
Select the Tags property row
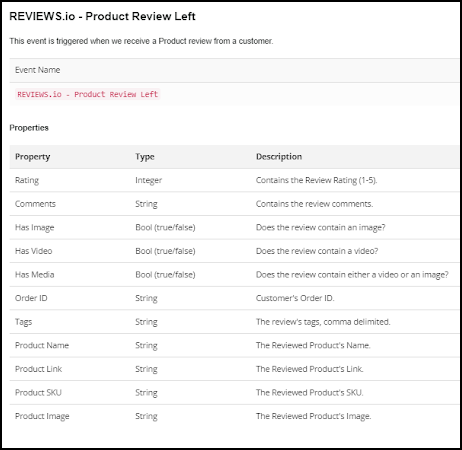[234, 322]
